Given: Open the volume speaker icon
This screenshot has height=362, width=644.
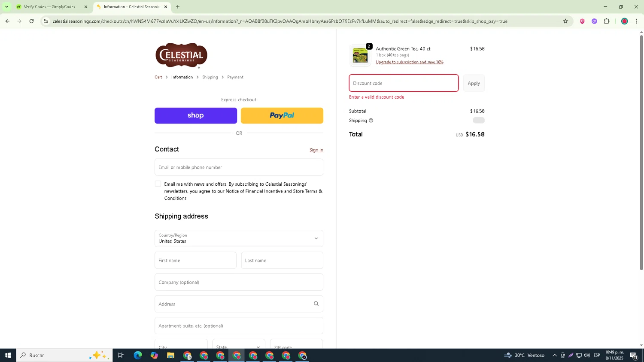Looking at the screenshot, I should pyautogui.click(x=587, y=355).
